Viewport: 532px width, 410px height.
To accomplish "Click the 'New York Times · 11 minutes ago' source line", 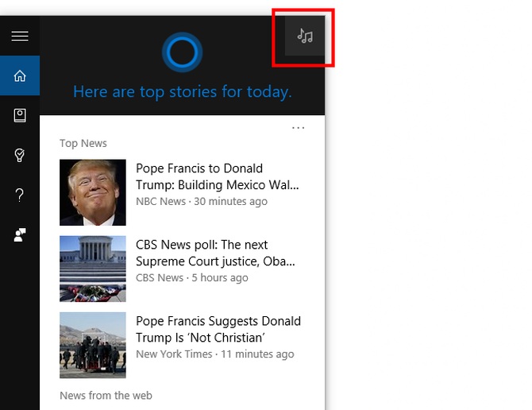I will (214, 354).
